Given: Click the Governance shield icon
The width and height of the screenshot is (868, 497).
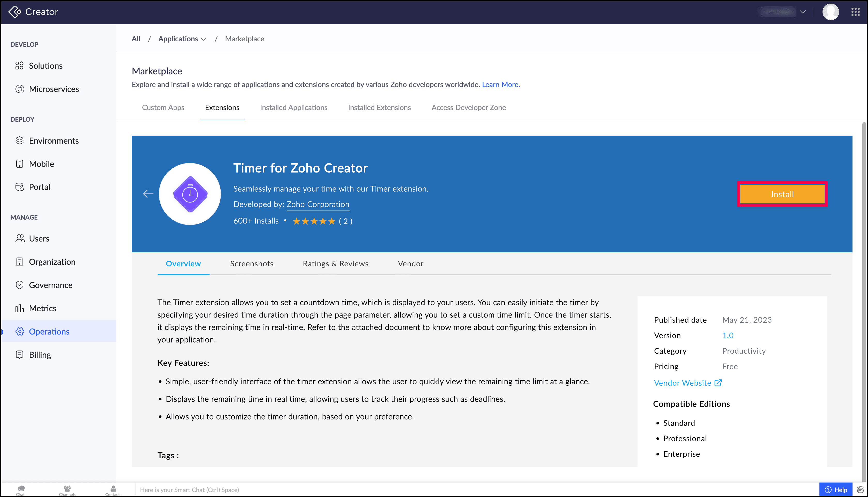Looking at the screenshot, I should pyautogui.click(x=19, y=285).
